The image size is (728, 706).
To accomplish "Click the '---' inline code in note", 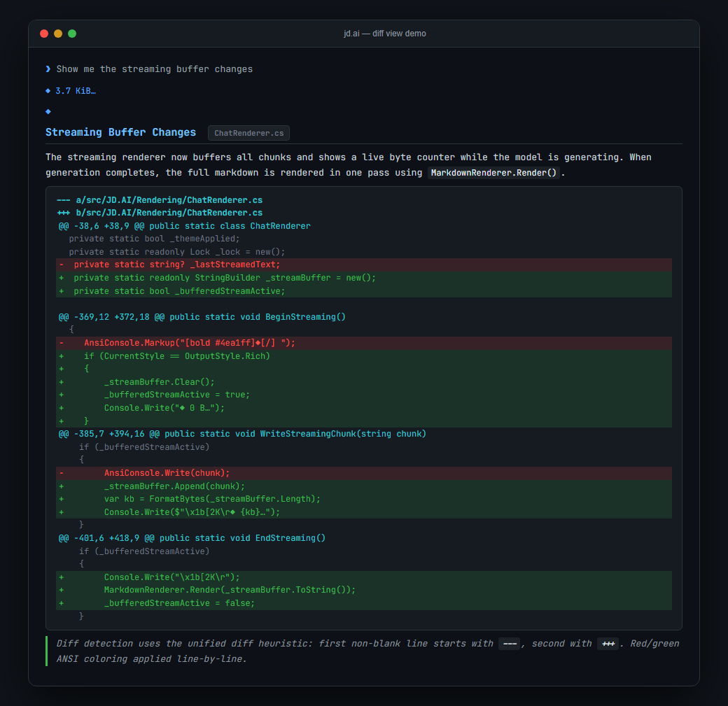I will pos(510,644).
